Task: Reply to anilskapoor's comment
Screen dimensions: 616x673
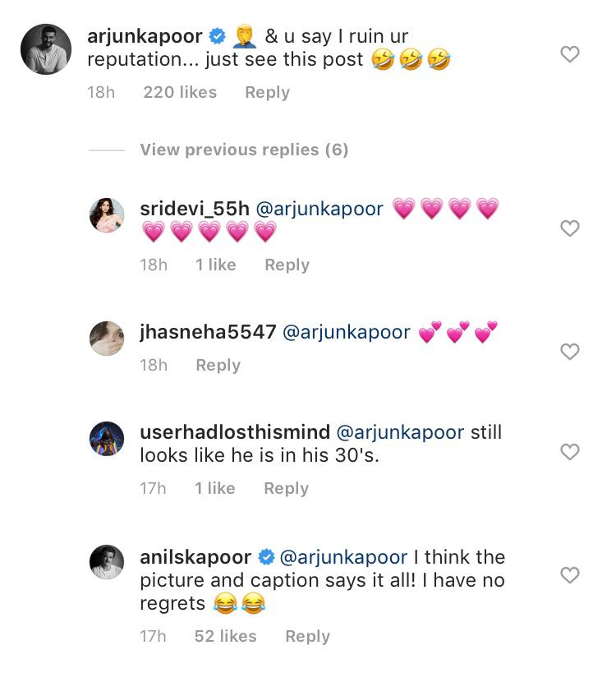Action: click(307, 637)
